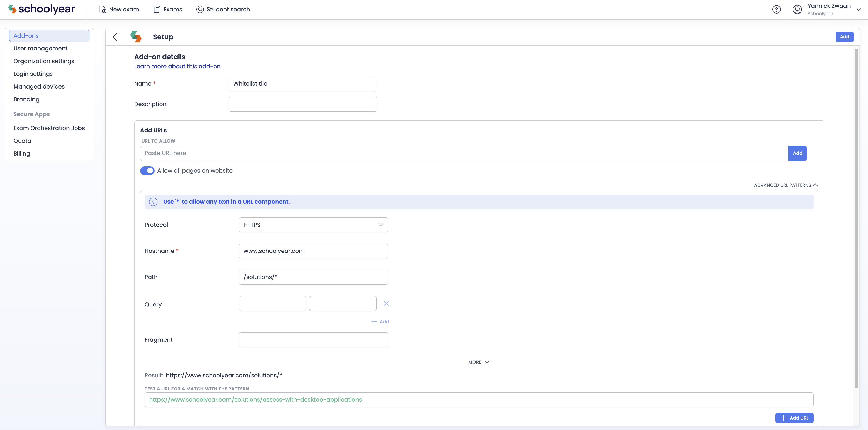The width and height of the screenshot is (868, 430).
Task: Click the vertical scrollbar of the setup panel
Action: pos(856,218)
